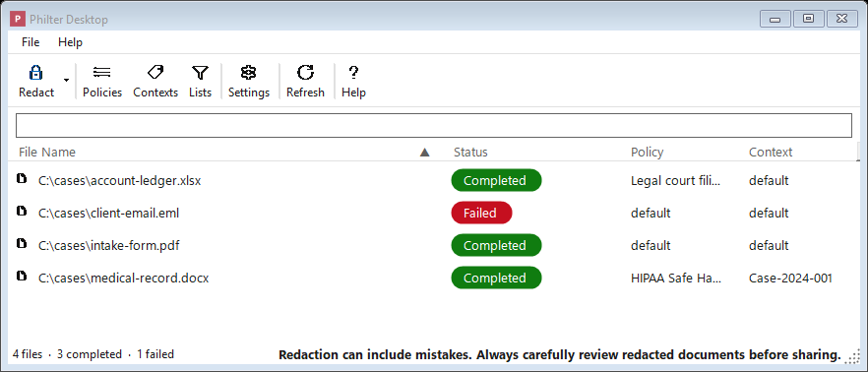Sort by the Context column header
The height and width of the screenshot is (372, 868).
coord(770,152)
